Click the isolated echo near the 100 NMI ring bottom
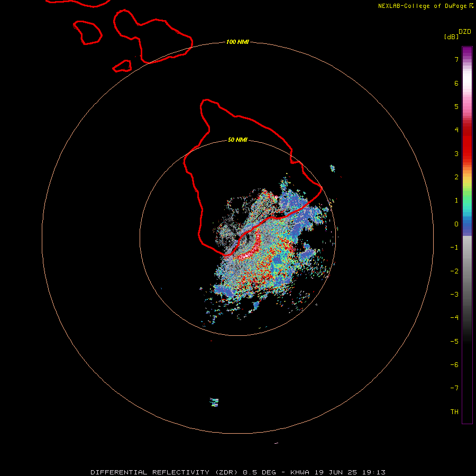Screen dimensions: 476x476 click(x=214, y=402)
